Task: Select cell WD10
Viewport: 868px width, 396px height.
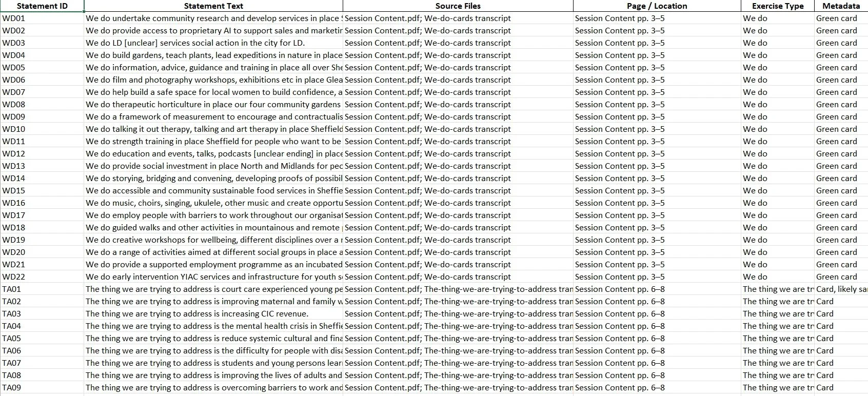Action: pos(42,129)
